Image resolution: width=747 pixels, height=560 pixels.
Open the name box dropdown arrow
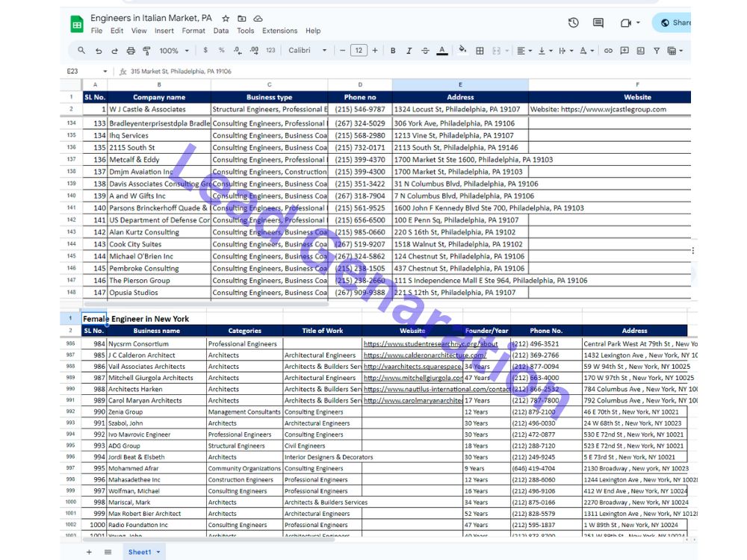pos(105,72)
